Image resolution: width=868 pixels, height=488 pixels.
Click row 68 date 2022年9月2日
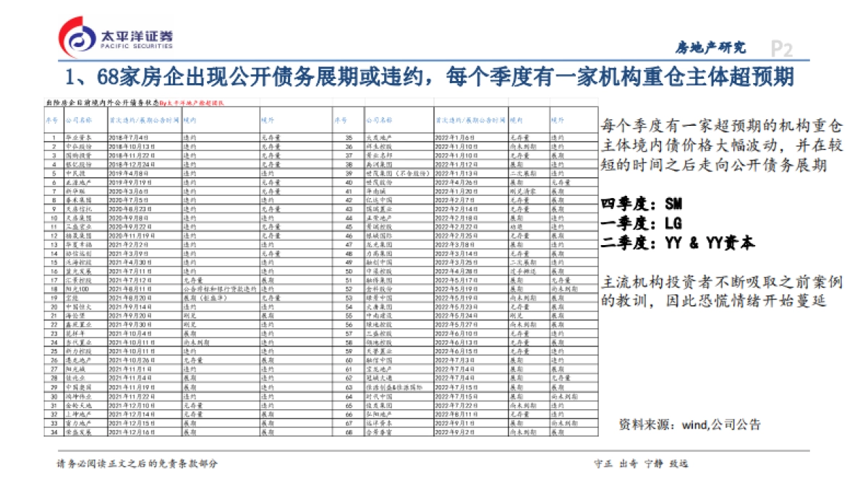pos(454,432)
